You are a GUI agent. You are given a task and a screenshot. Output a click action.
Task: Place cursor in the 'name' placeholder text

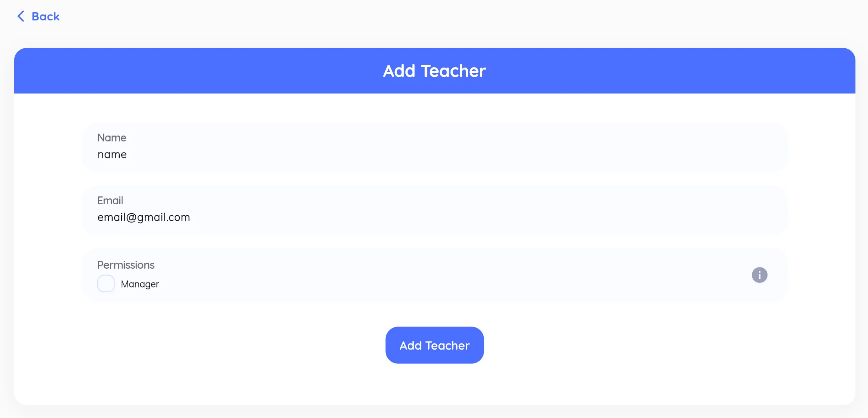[x=112, y=154]
